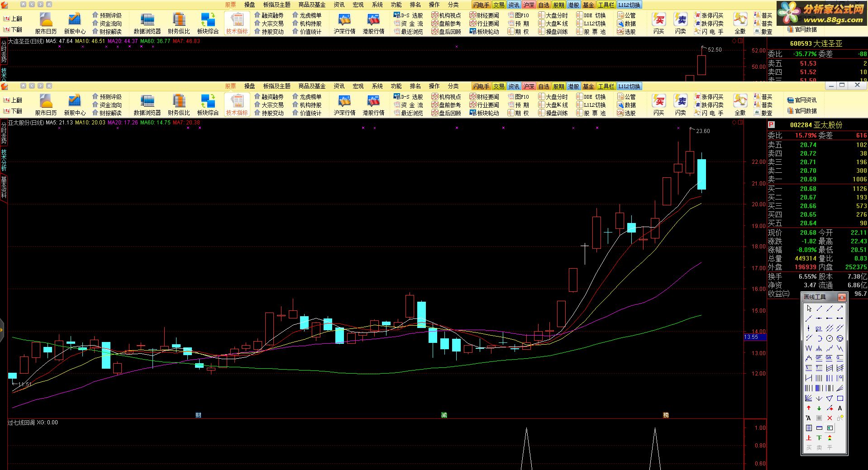
Task: Toggle the 沪深 tag in 亚太股份 window
Action: coord(528,86)
